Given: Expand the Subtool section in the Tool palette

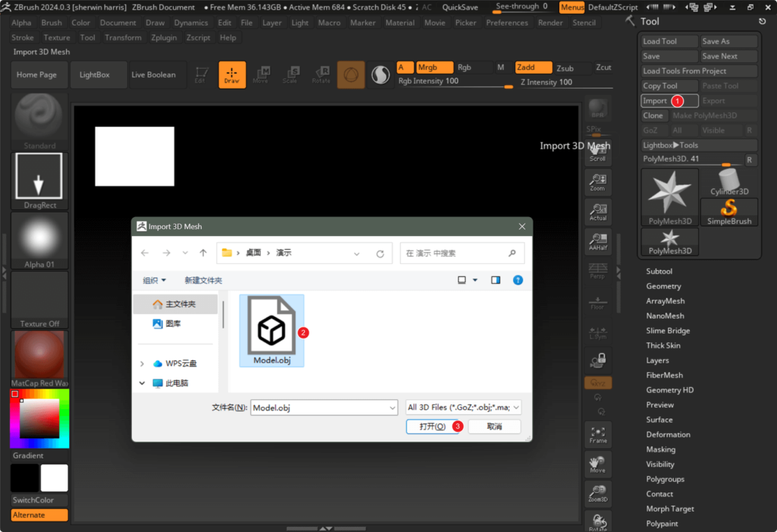Looking at the screenshot, I should pos(659,271).
